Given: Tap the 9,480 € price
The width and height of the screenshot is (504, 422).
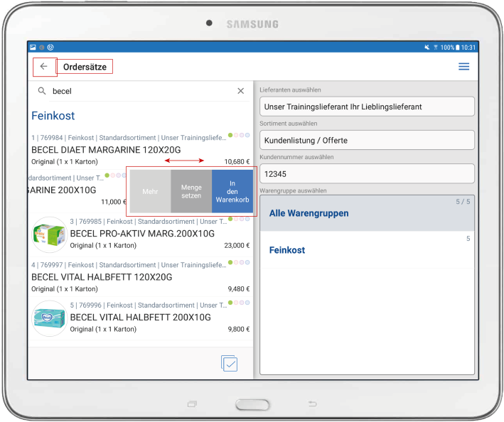Looking at the screenshot, I should [239, 288].
